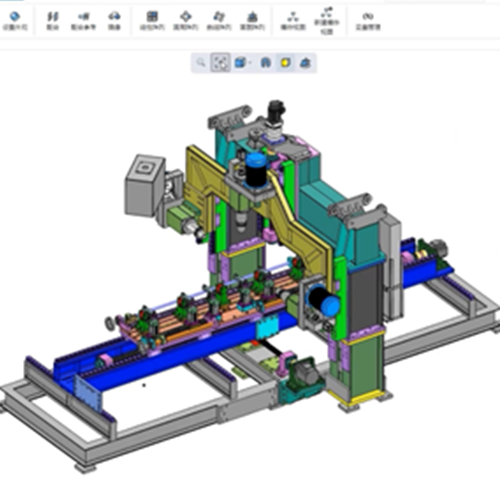This screenshot has width=500, height=500.
Task: Click the blue pyramid-shaped ribbon icon
Action: tap(253, 16)
